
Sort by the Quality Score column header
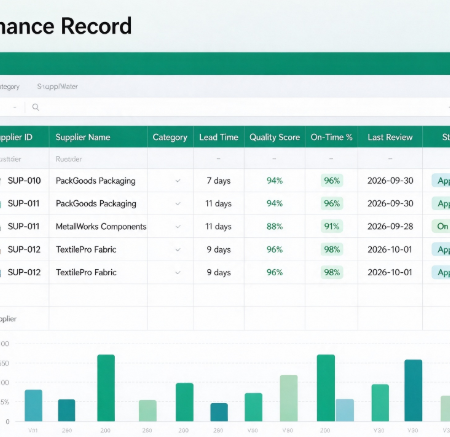pos(275,137)
